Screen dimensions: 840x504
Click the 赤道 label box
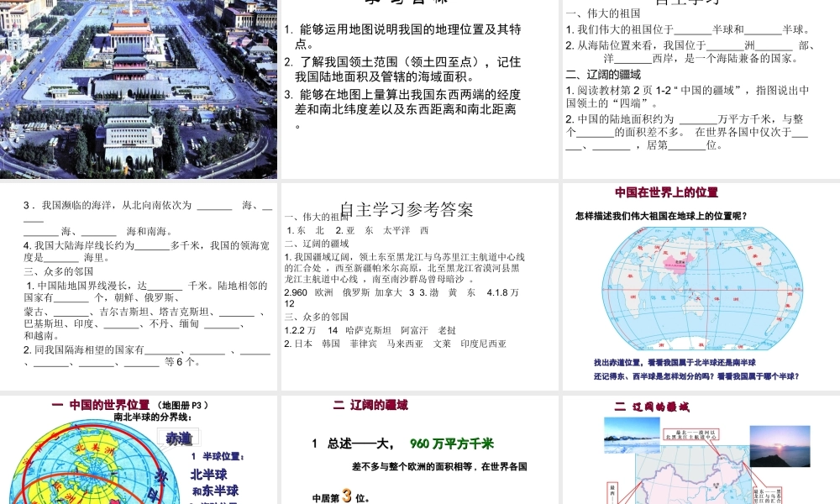179,438
